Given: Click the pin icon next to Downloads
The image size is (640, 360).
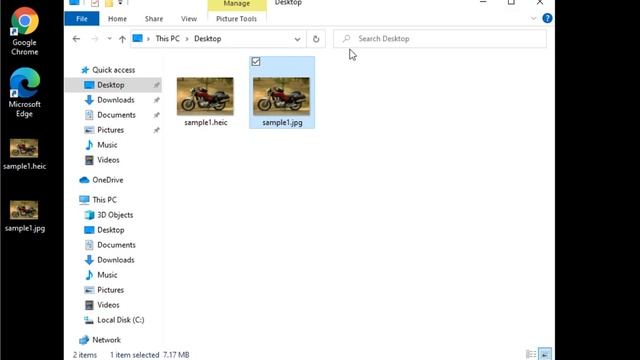Looking at the screenshot, I should coord(156,100).
